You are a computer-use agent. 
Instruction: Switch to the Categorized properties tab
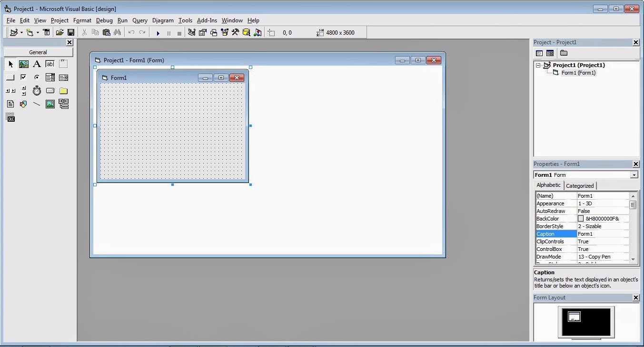pos(580,186)
